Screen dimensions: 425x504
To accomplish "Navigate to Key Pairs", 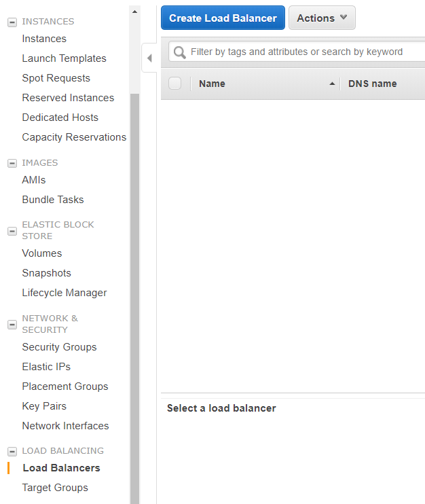I will click(44, 406).
